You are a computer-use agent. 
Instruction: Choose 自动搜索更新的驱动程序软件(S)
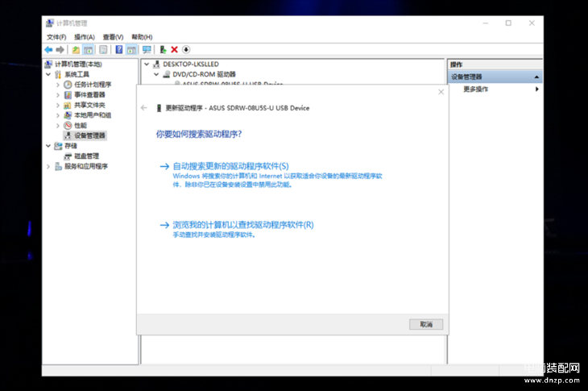[230, 166]
